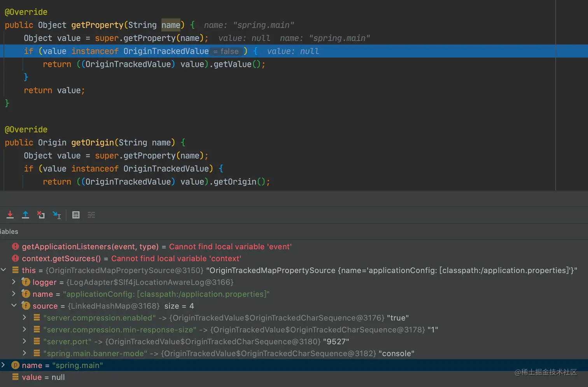Click getValue() call in the return statement
This screenshot has height=387, width=588.
coord(237,64)
